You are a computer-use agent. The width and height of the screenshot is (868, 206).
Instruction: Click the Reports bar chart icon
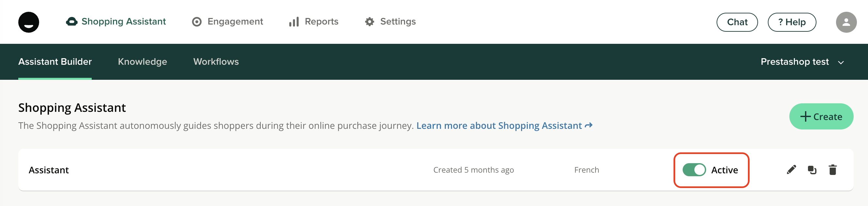294,22
